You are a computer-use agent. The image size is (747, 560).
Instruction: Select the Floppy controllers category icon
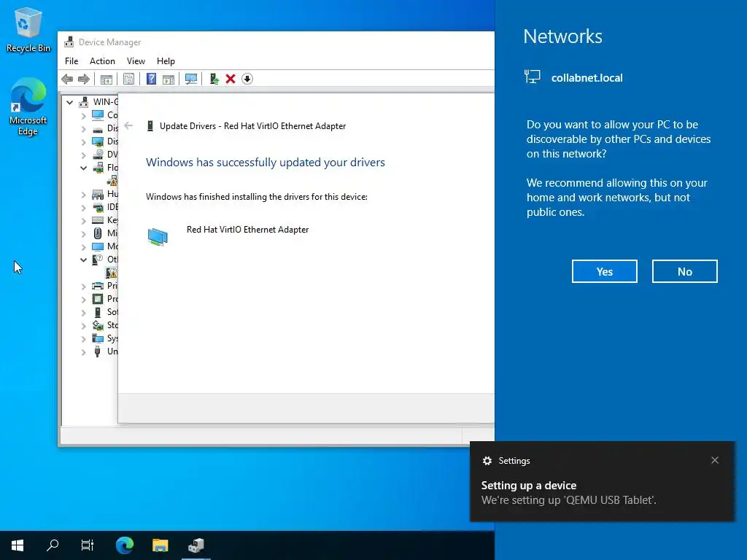pos(98,168)
